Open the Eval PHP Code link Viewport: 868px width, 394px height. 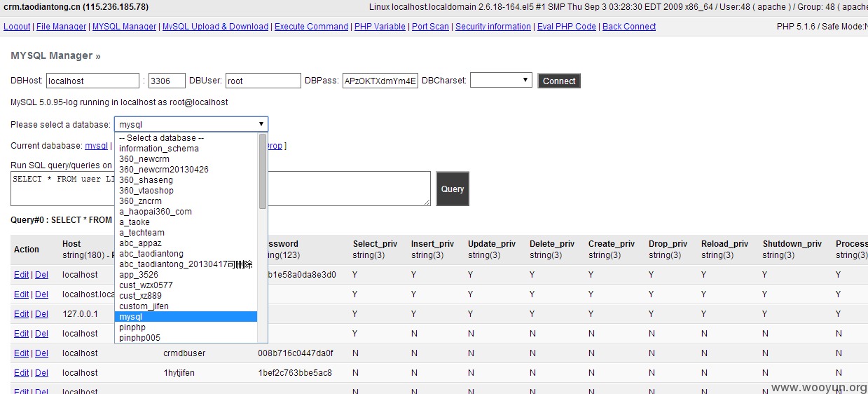point(567,27)
